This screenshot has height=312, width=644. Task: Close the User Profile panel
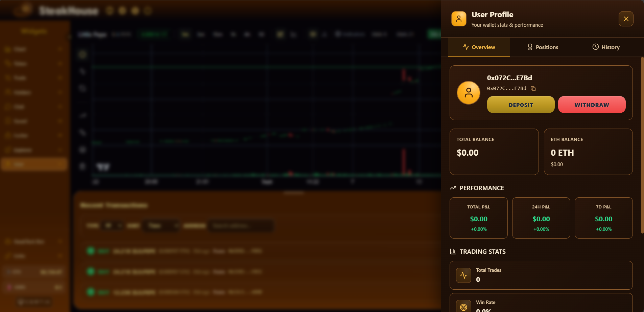click(x=626, y=19)
